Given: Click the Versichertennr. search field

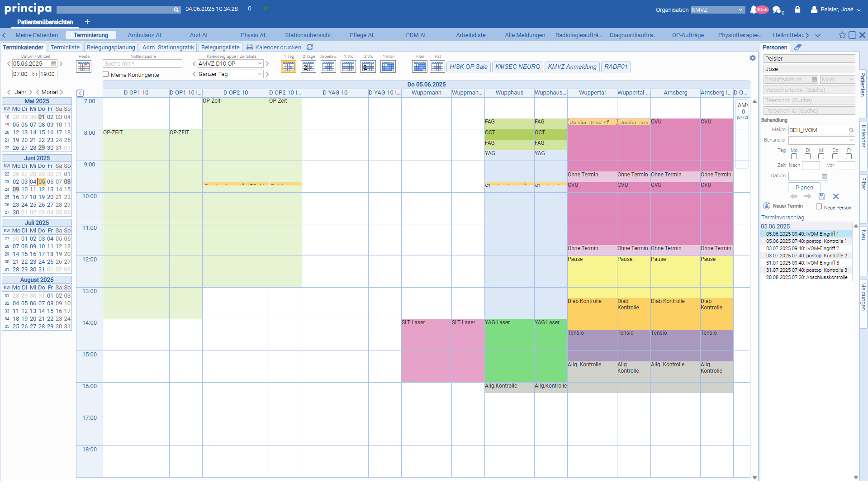Looking at the screenshot, I should [x=809, y=90].
